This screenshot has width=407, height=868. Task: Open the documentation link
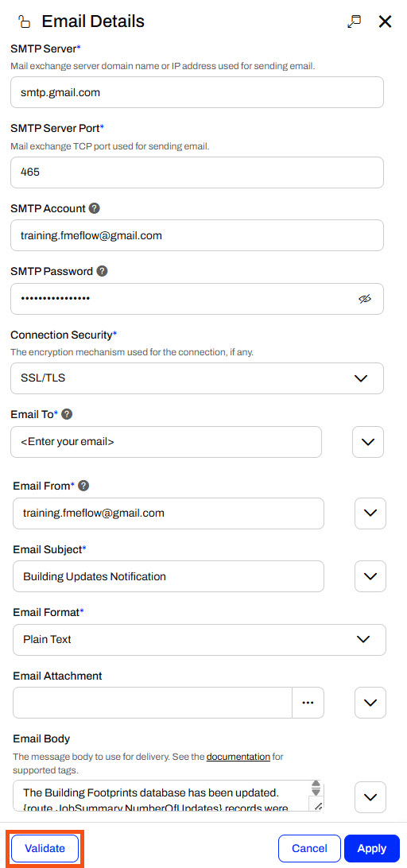(238, 756)
